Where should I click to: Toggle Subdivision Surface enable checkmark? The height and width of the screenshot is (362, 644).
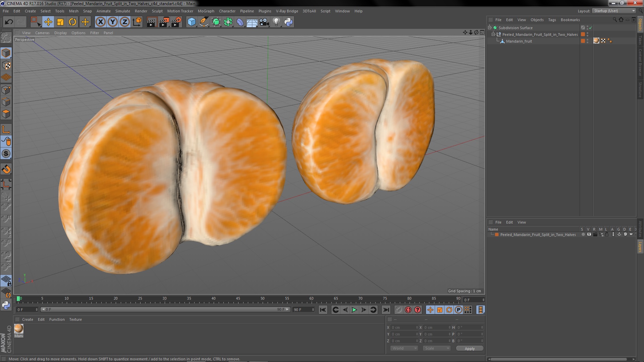pyautogui.click(x=591, y=28)
